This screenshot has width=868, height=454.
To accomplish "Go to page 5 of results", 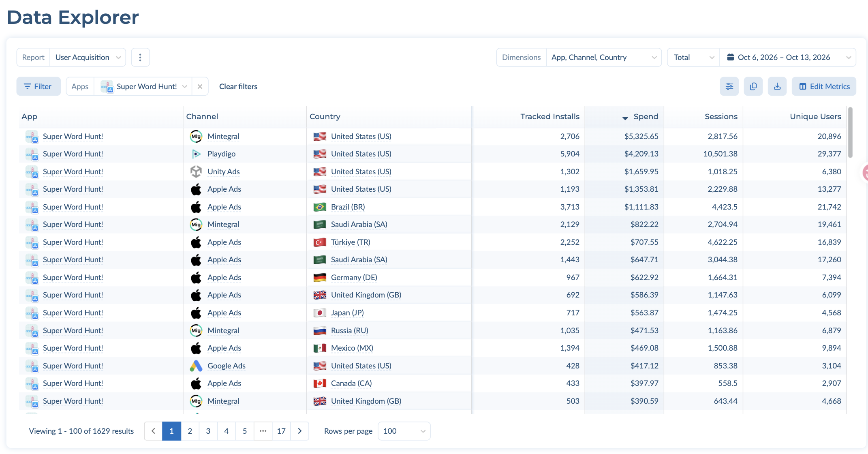I will click(x=245, y=431).
